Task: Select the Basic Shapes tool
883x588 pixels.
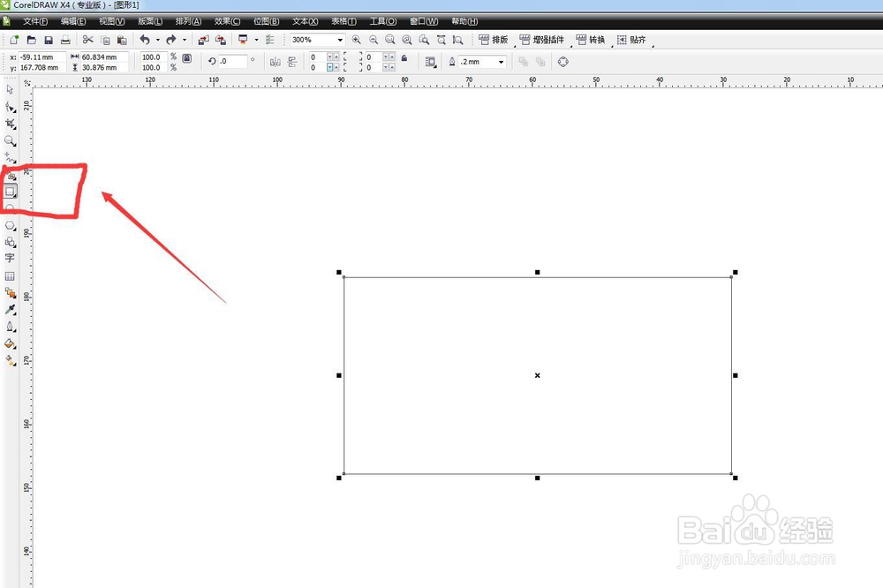Action: (10, 242)
